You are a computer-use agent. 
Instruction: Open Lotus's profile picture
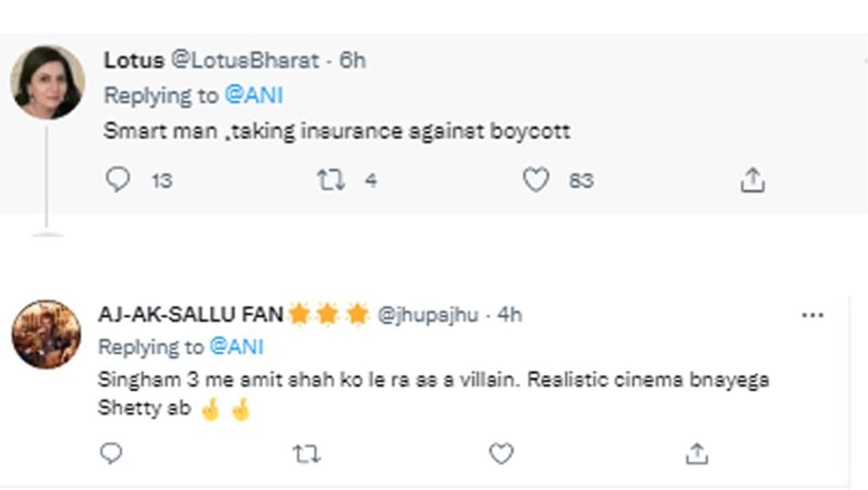tap(47, 83)
